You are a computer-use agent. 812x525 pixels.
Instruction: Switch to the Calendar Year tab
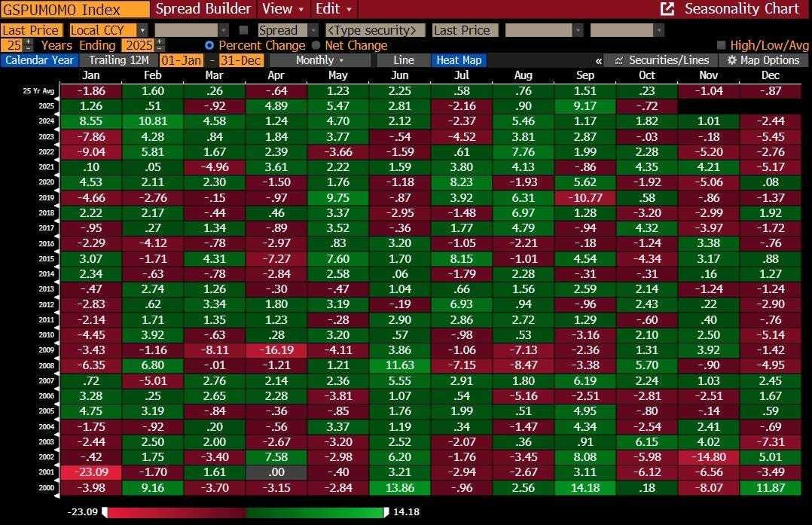(39, 60)
